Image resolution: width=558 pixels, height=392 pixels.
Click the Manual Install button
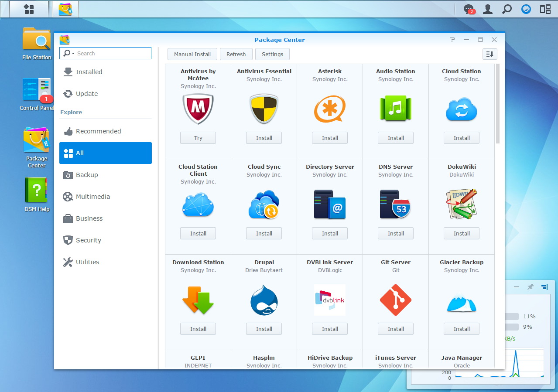click(192, 54)
